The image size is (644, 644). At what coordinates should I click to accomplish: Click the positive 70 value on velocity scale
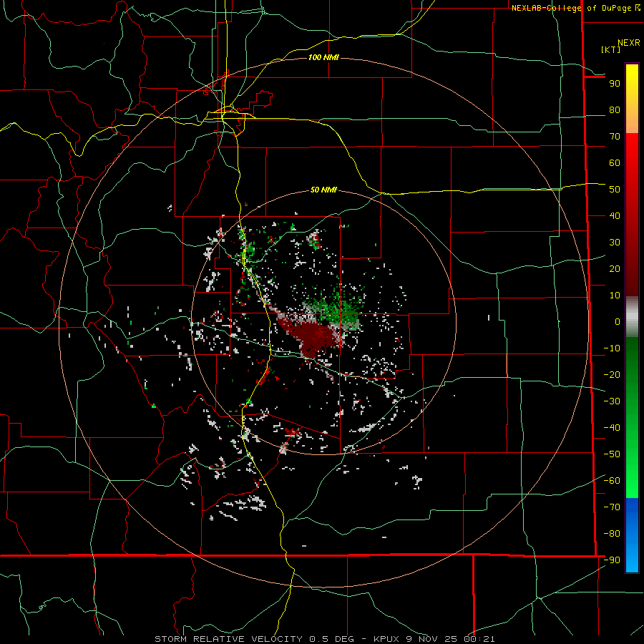coord(615,137)
